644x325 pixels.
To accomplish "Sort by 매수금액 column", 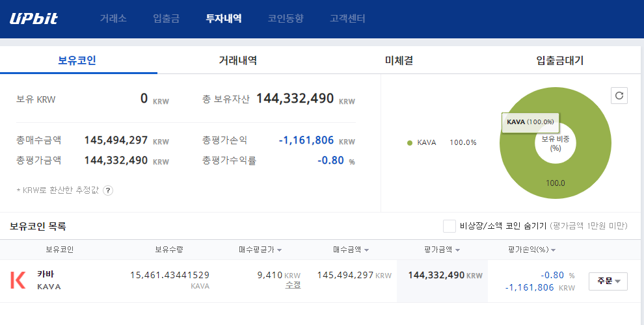I will point(351,250).
